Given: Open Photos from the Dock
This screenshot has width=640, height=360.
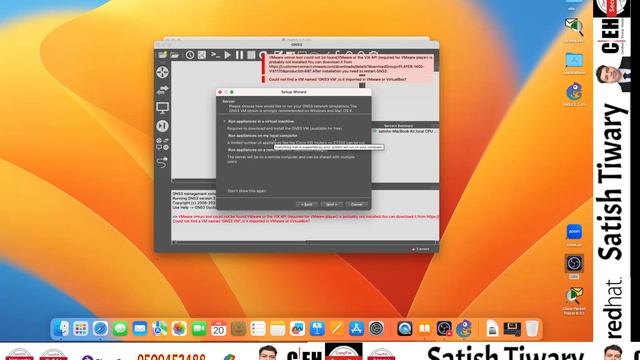Looking at the screenshot, I should pyautogui.click(x=179, y=329).
